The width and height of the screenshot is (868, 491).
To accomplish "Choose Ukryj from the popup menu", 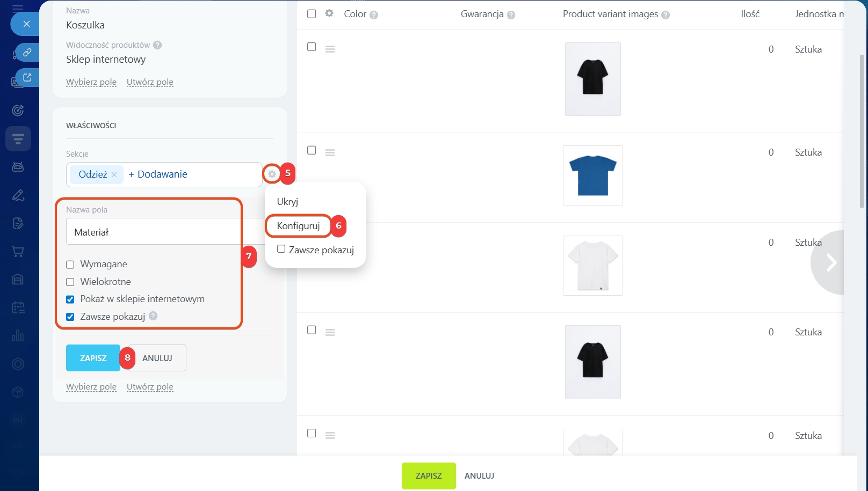I will [x=287, y=202].
